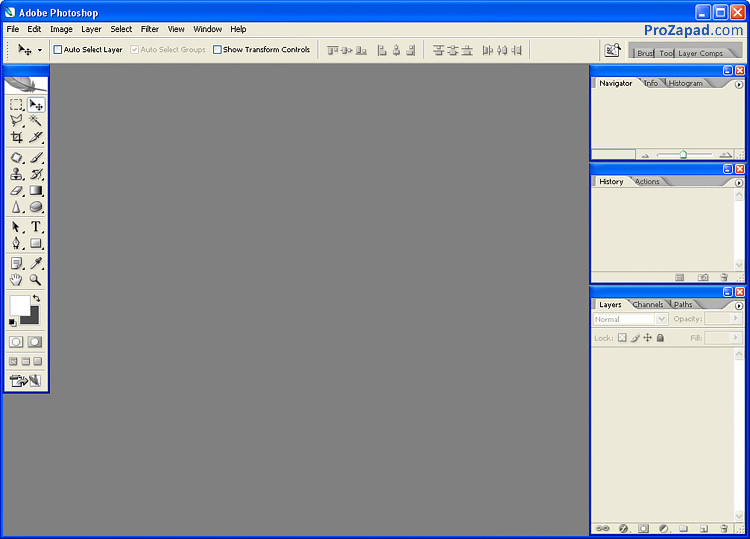
Task: Click the white foreground color swatch
Action: click(x=18, y=304)
